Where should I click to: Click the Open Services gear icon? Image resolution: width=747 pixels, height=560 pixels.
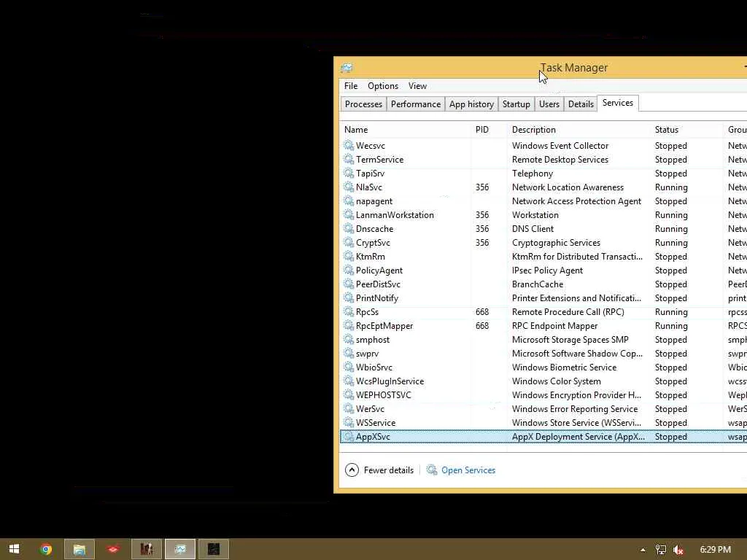432,470
